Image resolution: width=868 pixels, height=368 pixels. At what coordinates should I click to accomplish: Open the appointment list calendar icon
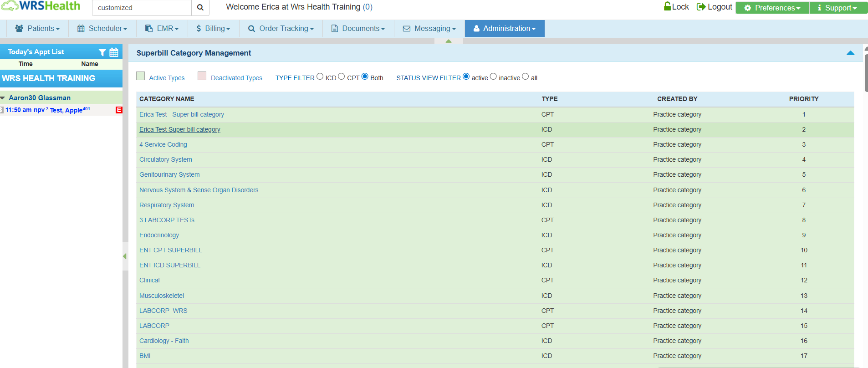(x=114, y=52)
